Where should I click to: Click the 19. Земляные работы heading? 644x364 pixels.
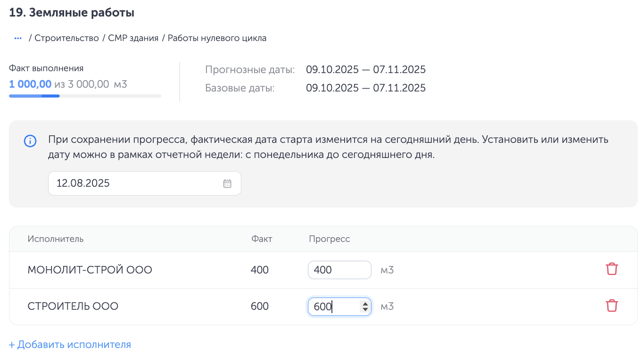tap(71, 12)
